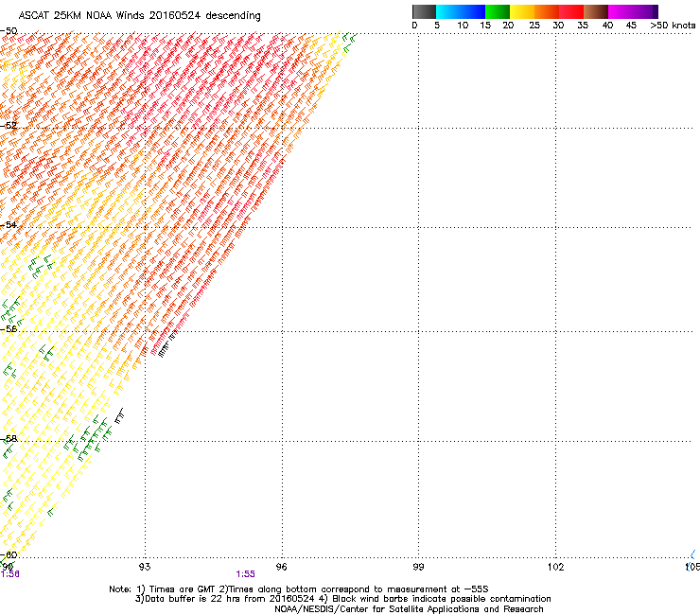Click the '102' longitude label

click(x=555, y=567)
